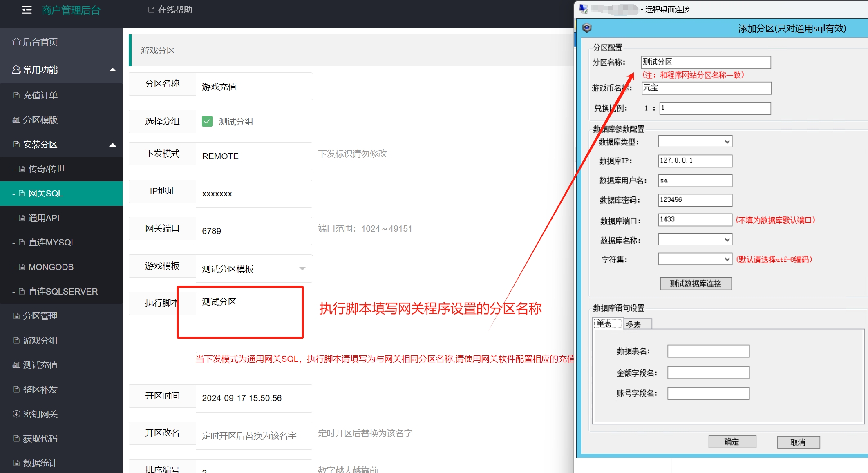Click the icon beside 直连SQLSERVER

[22, 292]
